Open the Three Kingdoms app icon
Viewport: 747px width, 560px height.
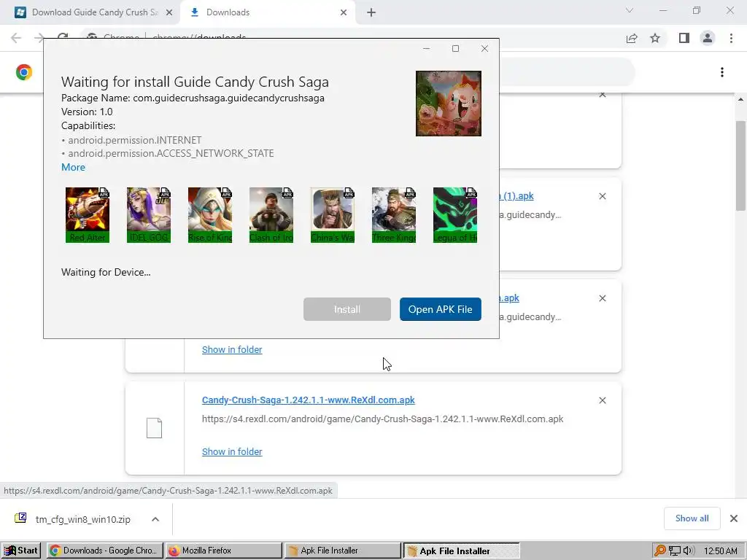(394, 215)
